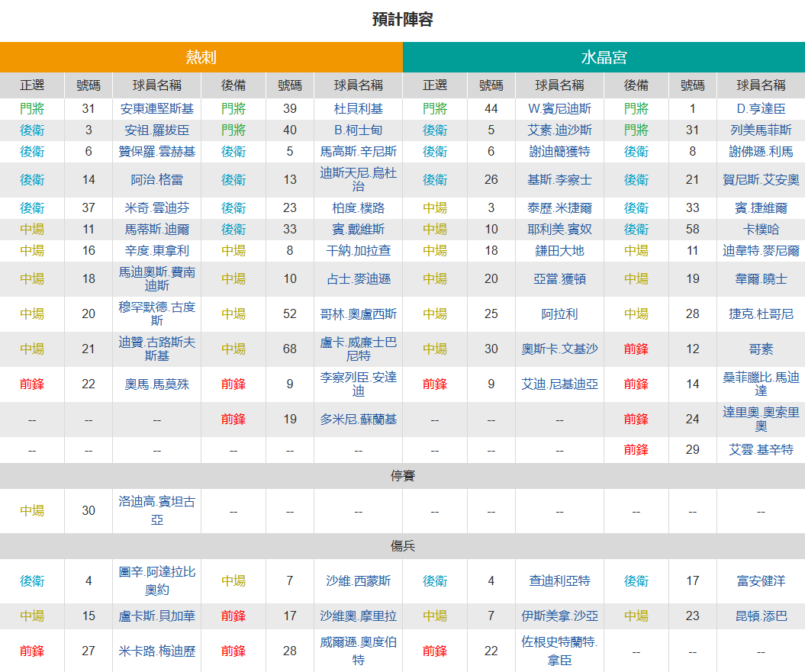Click on 沙維.西蒙斯
805x672 pixels.
[359, 581]
